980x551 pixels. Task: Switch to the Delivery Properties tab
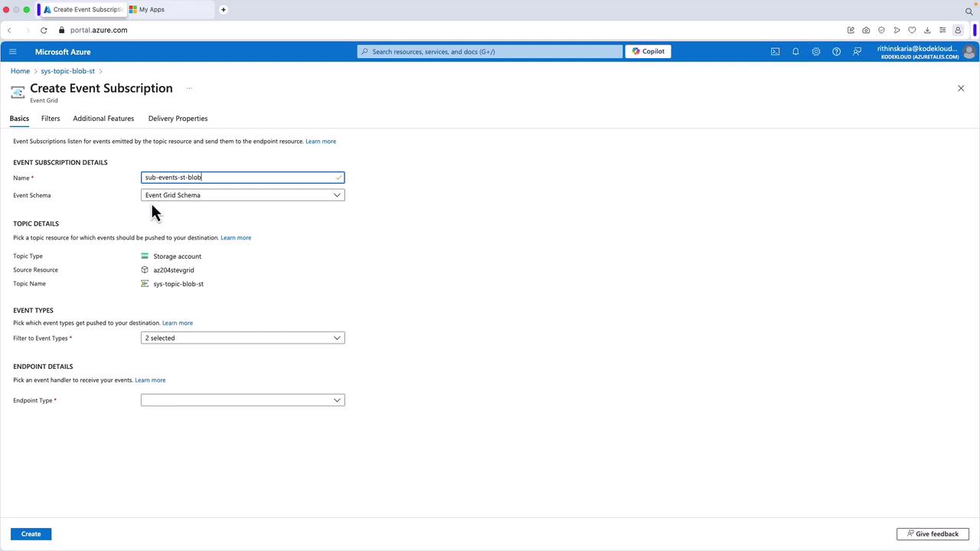pyautogui.click(x=178, y=119)
